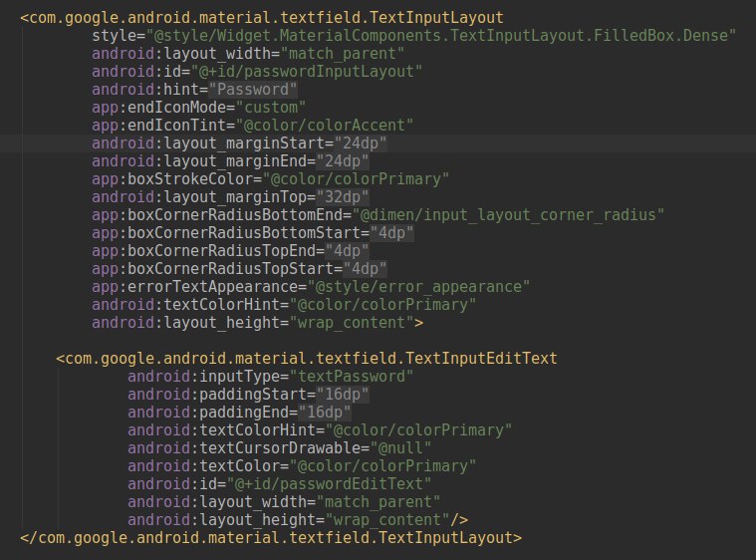The height and width of the screenshot is (560, 756).
Task: Click the paddingEnd "16dp" value
Action: point(325,413)
